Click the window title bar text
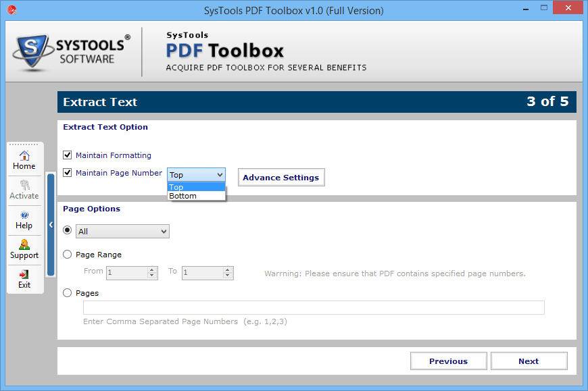The height and width of the screenshot is (391, 588). 293,11
